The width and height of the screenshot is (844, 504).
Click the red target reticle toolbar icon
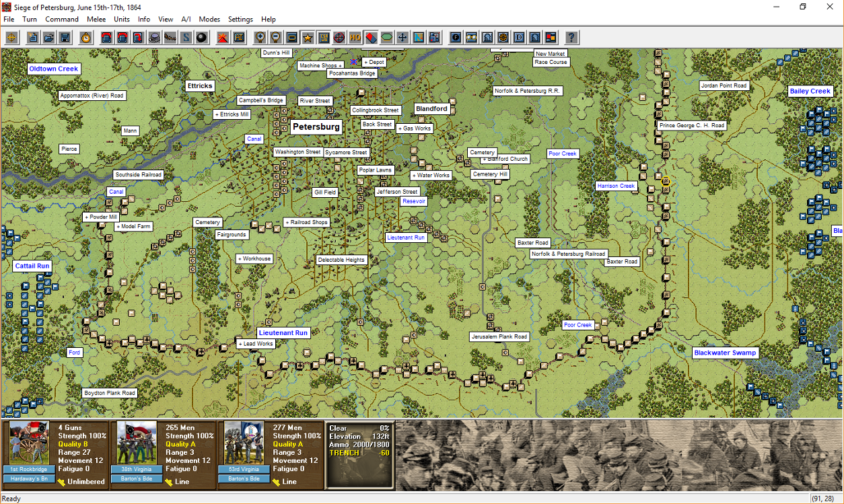339,38
